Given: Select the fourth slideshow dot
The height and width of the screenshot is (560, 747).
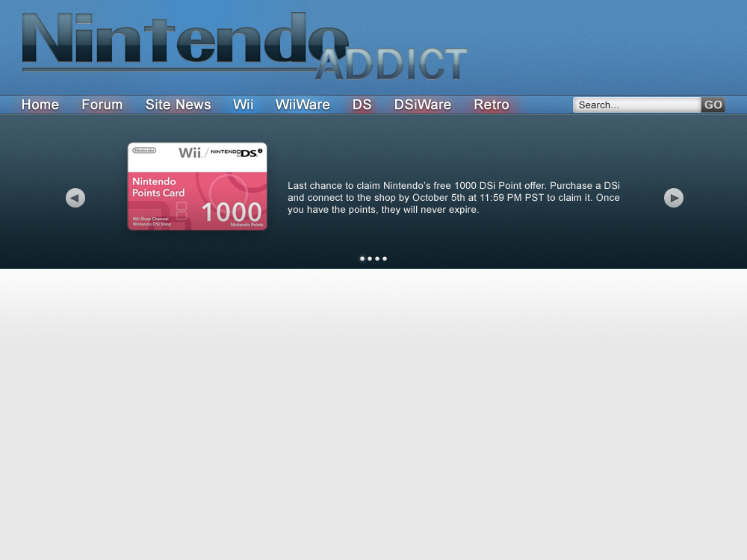Looking at the screenshot, I should pos(385,258).
